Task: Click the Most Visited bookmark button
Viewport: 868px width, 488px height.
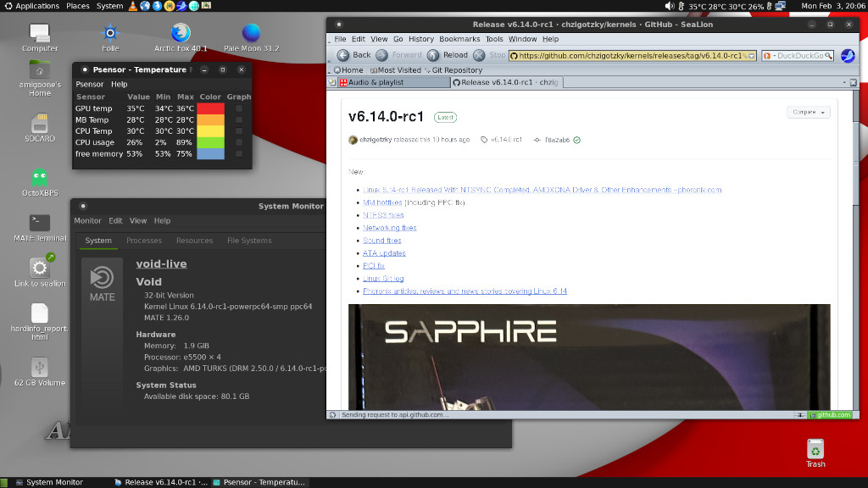Action: [x=395, y=70]
